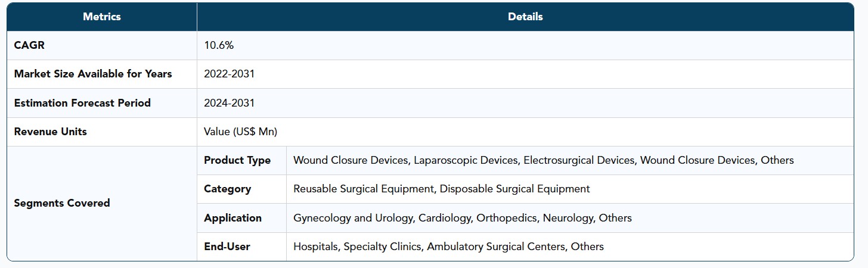This screenshot has width=868, height=268.
Task: Click the Value (US$ Mn) cell
Action: (x=525, y=132)
